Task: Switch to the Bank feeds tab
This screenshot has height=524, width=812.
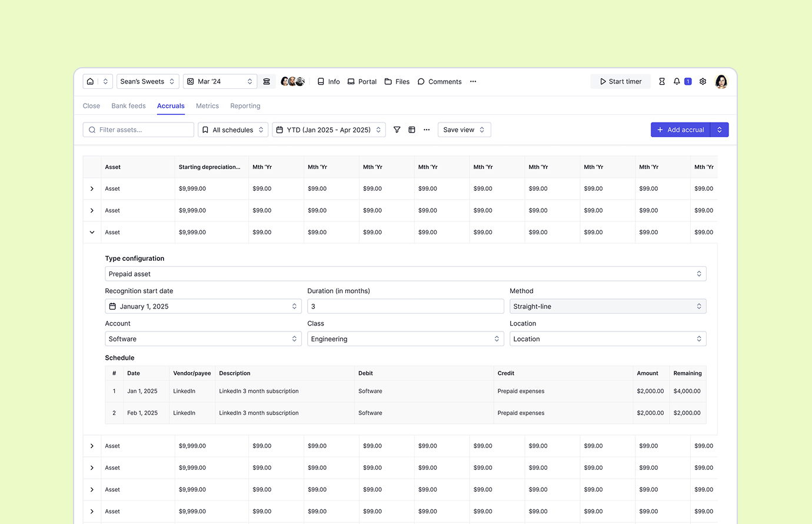Action: (128, 106)
